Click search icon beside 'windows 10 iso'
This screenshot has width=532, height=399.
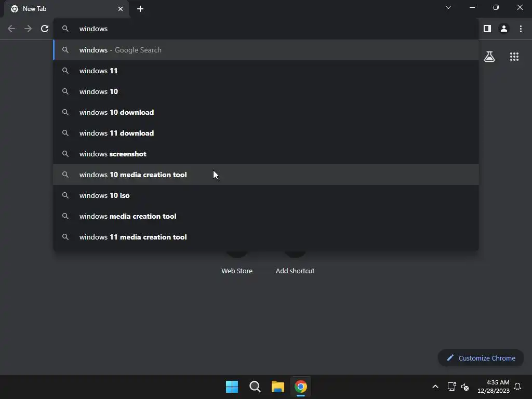[x=65, y=195]
